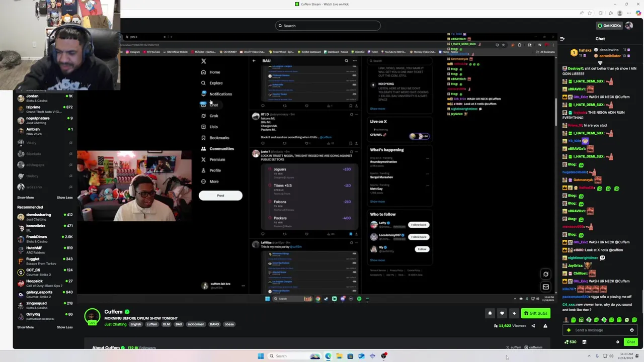Open Iziprime channel in sidebar

pyautogui.click(x=45, y=109)
